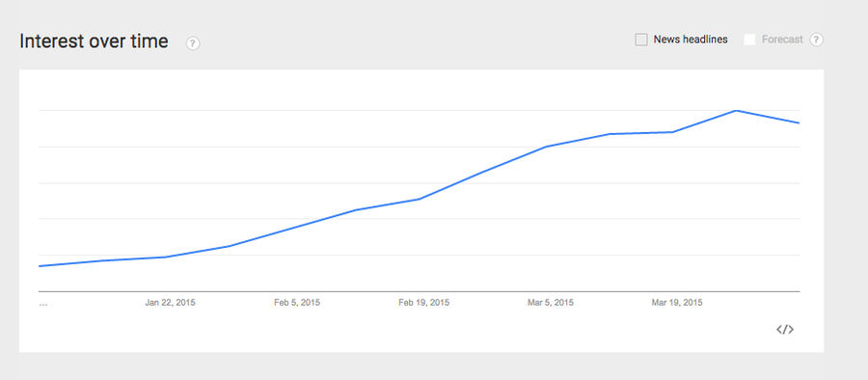Click the help icon next to Forecast
Screen dimensions: 868x380
(817, 40)
